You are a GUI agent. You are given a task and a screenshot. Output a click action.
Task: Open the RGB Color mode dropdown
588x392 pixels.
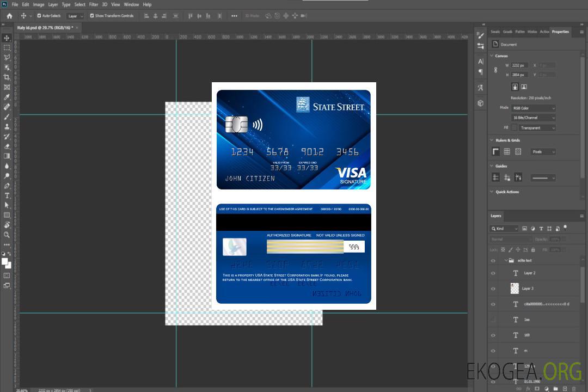coord(533,108)
